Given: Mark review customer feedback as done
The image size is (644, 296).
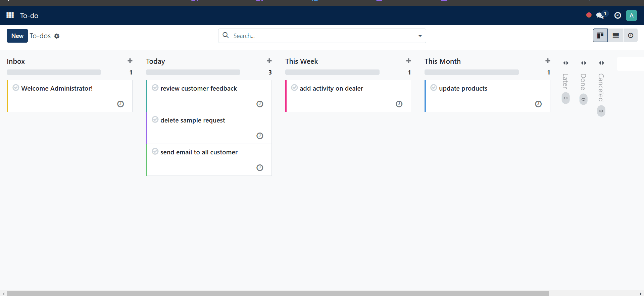Looking at the screenshot, I should (155, 88).
